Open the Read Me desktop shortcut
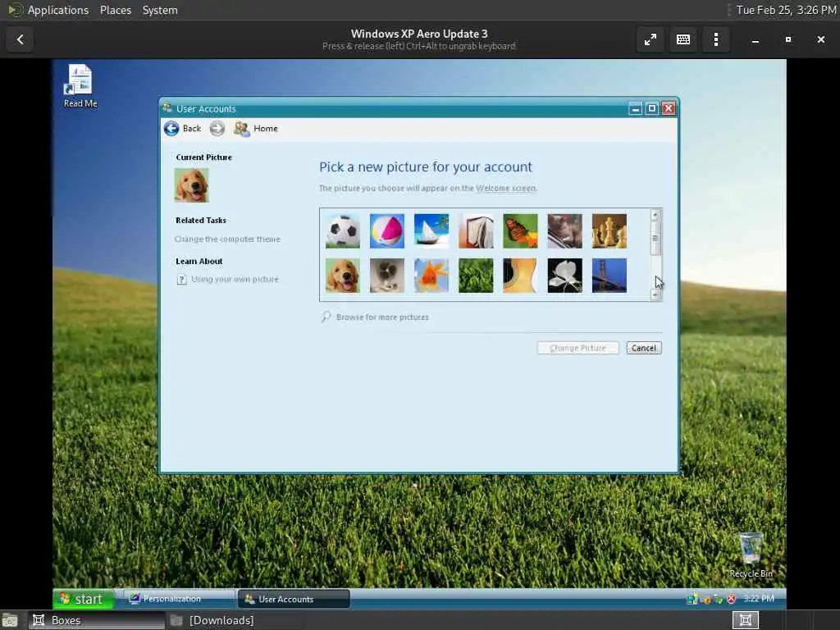840x630 pixels. [80, 85]
